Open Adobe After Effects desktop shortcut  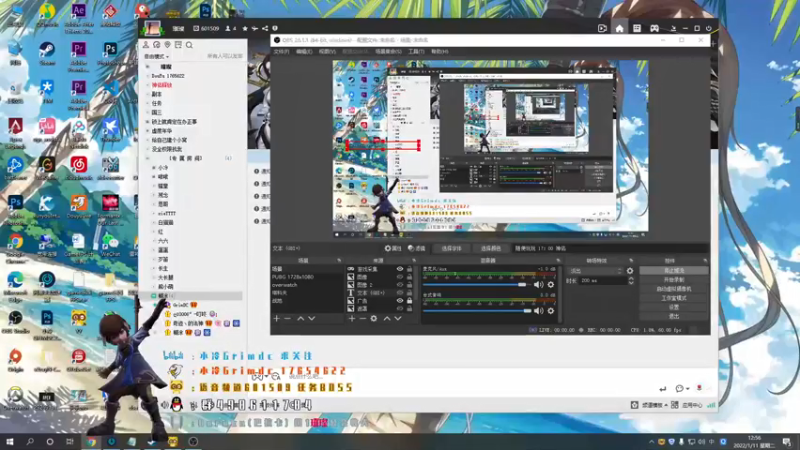coord(79,18)
